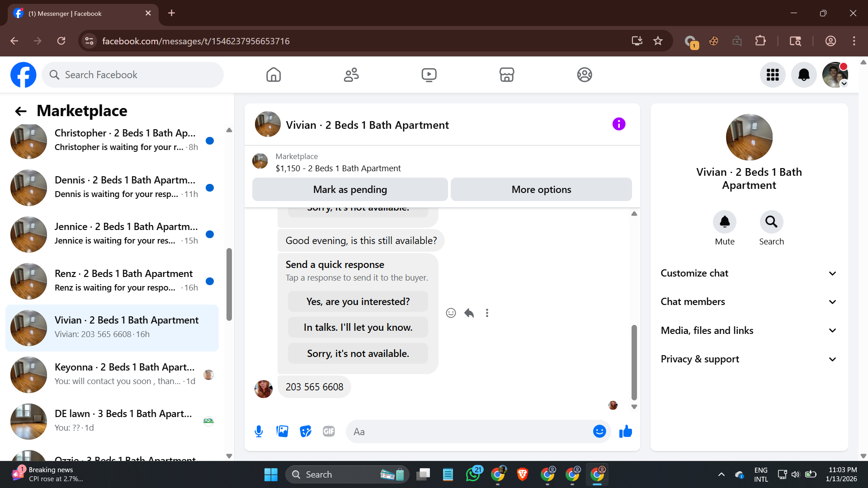This screenshot has width=868, height=488.
Task: Go to the Facebook Home tab
Action: point(273,75)
